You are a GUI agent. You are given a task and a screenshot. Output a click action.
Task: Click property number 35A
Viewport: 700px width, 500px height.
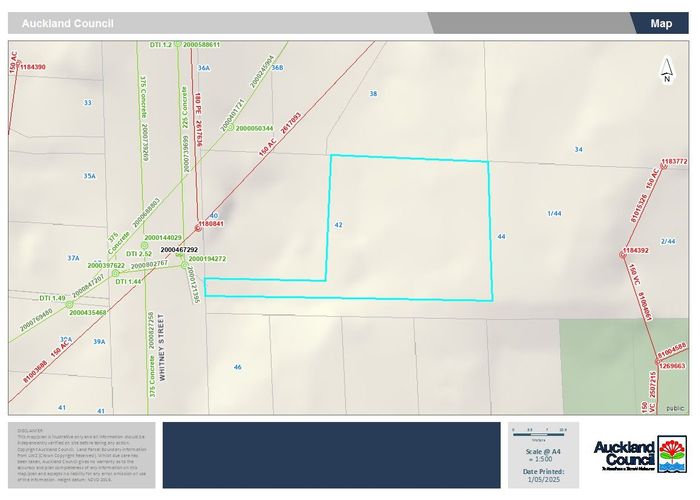click(90, 176)
